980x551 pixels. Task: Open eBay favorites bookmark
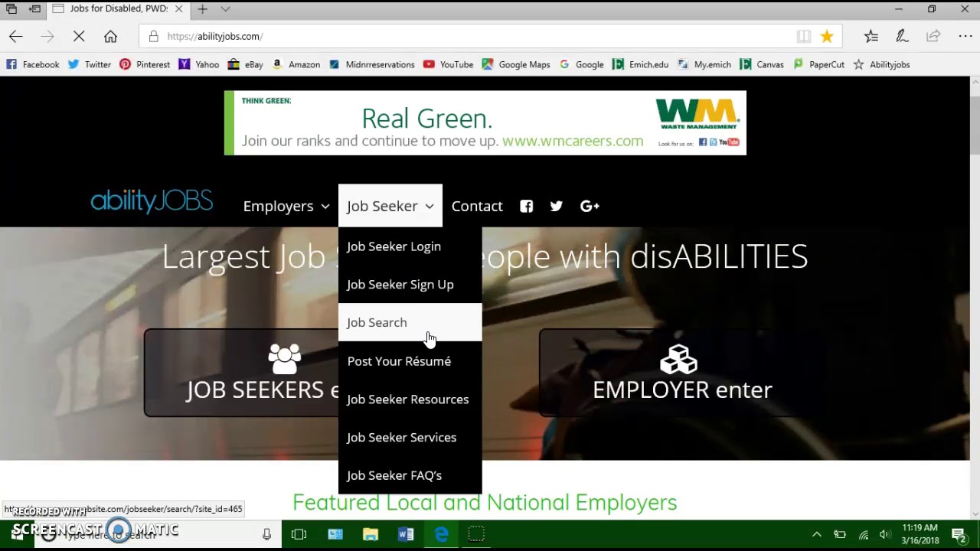point(246,64)
